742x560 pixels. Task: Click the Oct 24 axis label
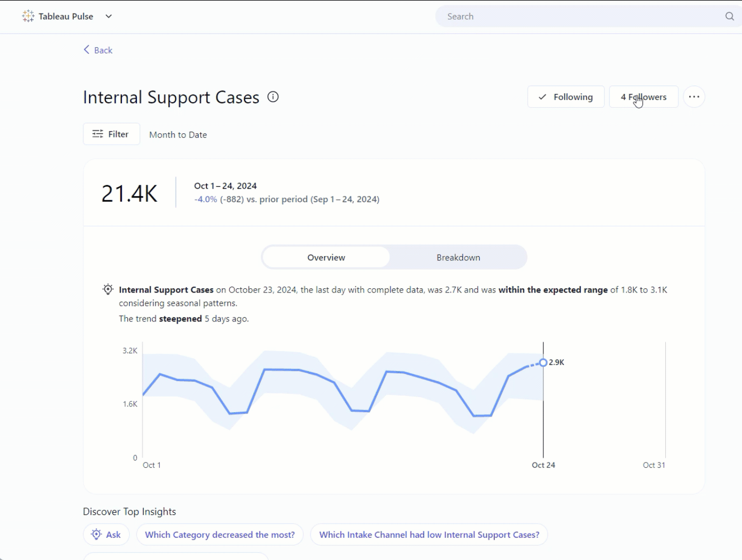[543, 465]
